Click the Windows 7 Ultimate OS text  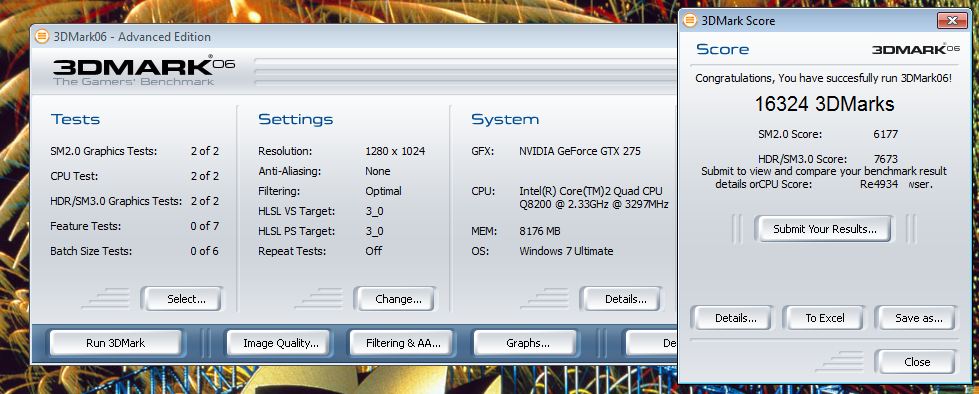pos(566,251)
